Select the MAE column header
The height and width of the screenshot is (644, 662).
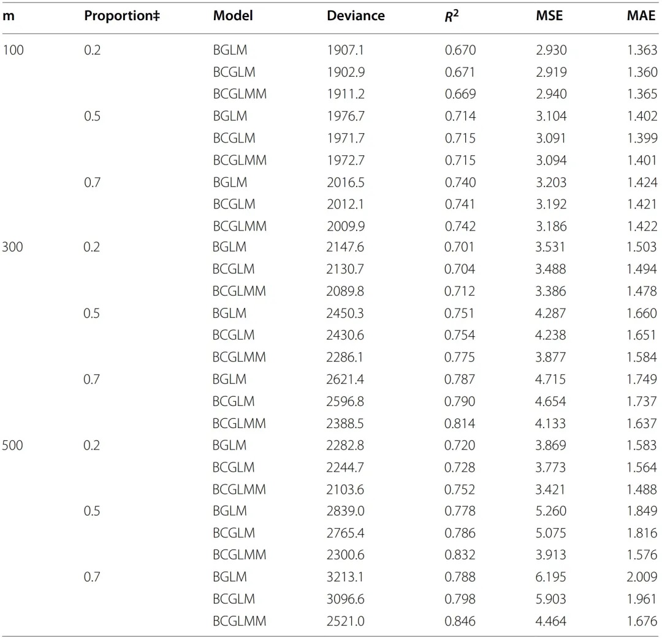tap(641, 15)
